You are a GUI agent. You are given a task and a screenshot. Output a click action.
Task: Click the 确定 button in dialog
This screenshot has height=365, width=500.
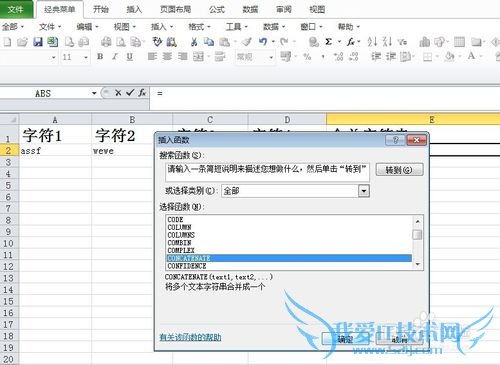pos(345,339)
